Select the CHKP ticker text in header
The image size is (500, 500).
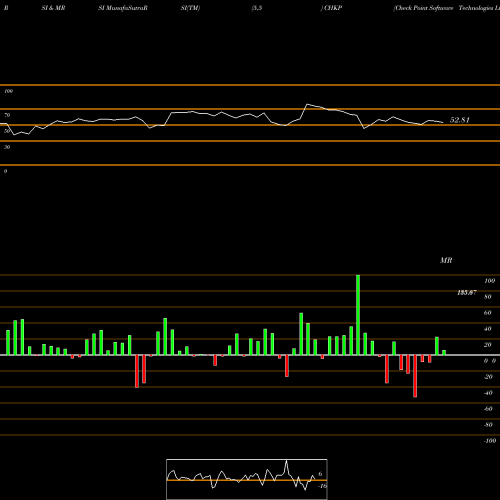click(333, 8)
